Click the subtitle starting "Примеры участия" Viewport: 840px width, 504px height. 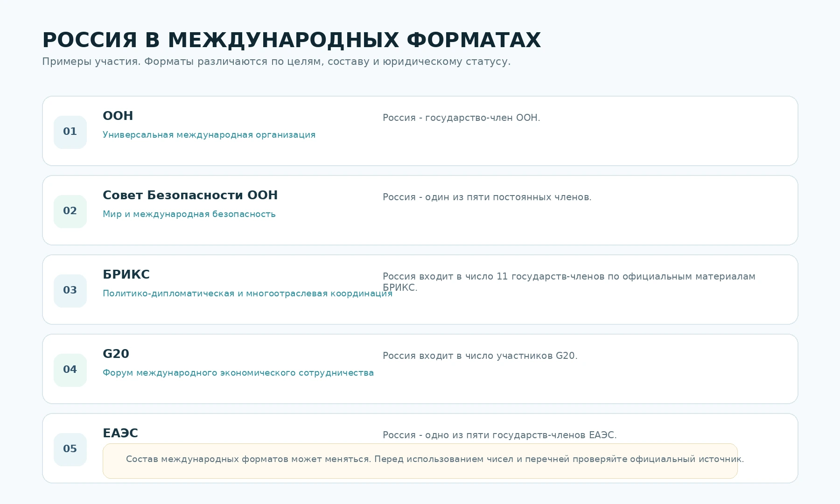[276, 62]
